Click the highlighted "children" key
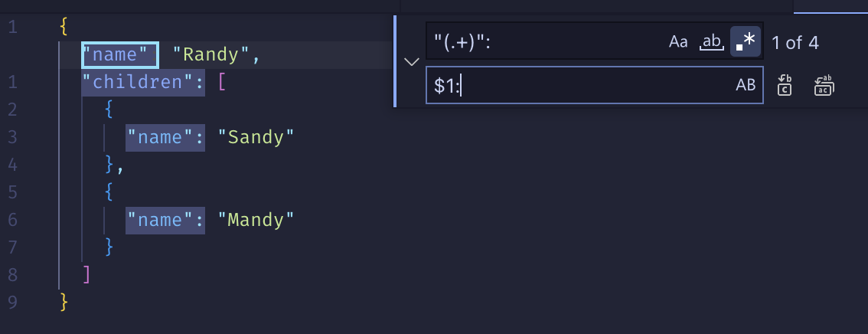The width and height of the screenshot is (868, 334). [x=143, y=83]
